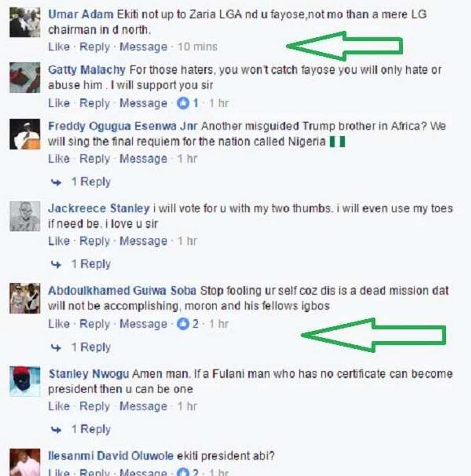Screen dimensions: 471x476
Task: Like Umar Adam's comment
Action: click(x=59, y=47)
